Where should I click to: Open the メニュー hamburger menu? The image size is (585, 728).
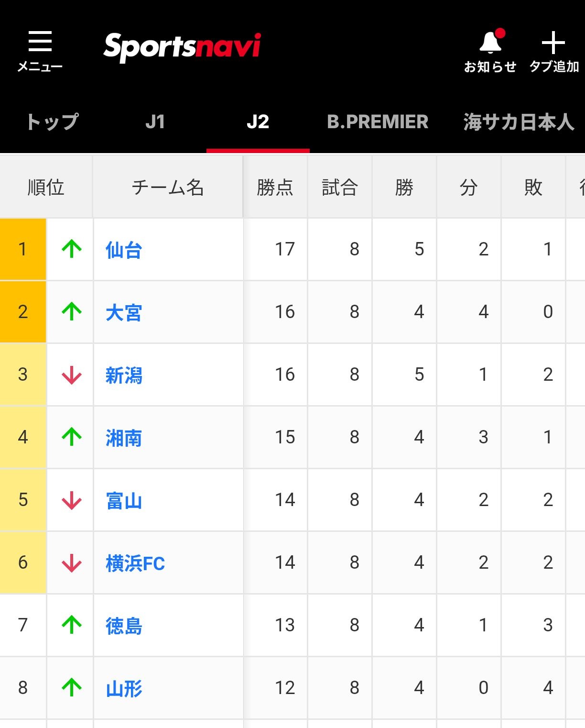pyautogui.click(x=40, y=51)
